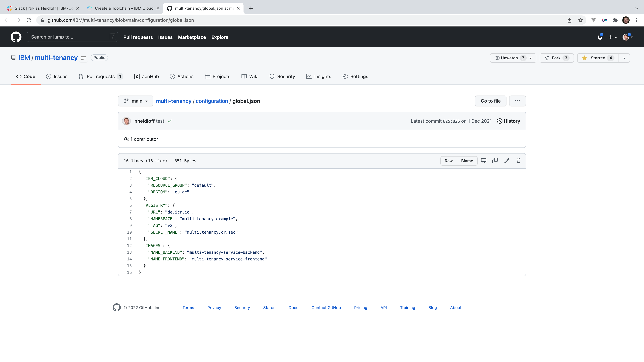Open file in GitHub Desktop icon
Screen dimensions: 644x362
484,161
